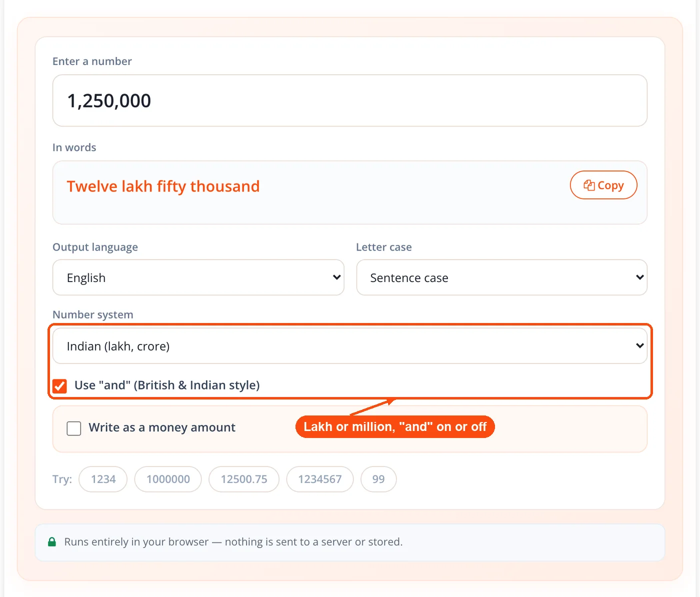
Task: Try the 12500.75 example chip
Action: click(244, 479)
